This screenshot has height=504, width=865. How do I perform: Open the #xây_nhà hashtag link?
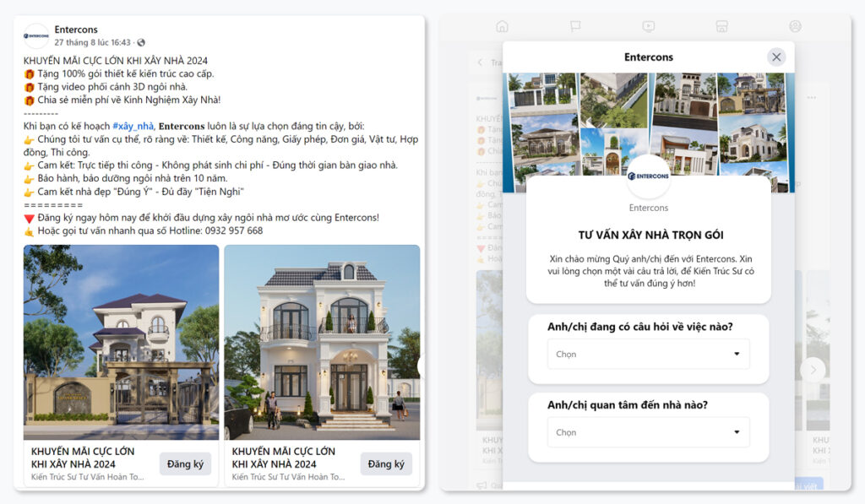click(x=133, y=126)
